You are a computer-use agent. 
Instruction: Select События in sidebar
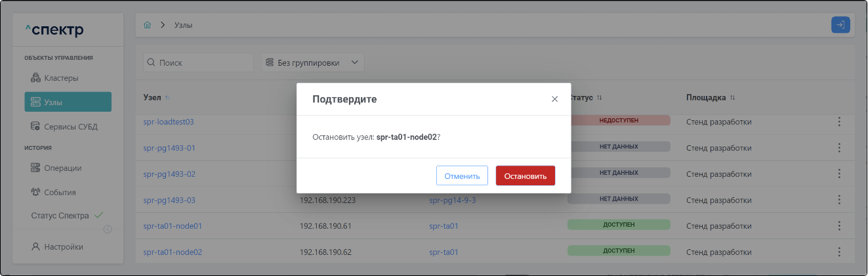pyautogui.click(x=60, y=193)
